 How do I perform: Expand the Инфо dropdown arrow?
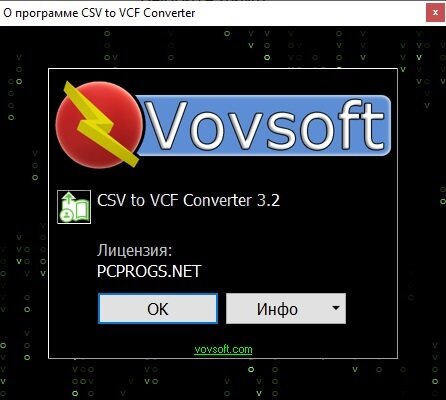pyautogui.click(x=336, y=308)
